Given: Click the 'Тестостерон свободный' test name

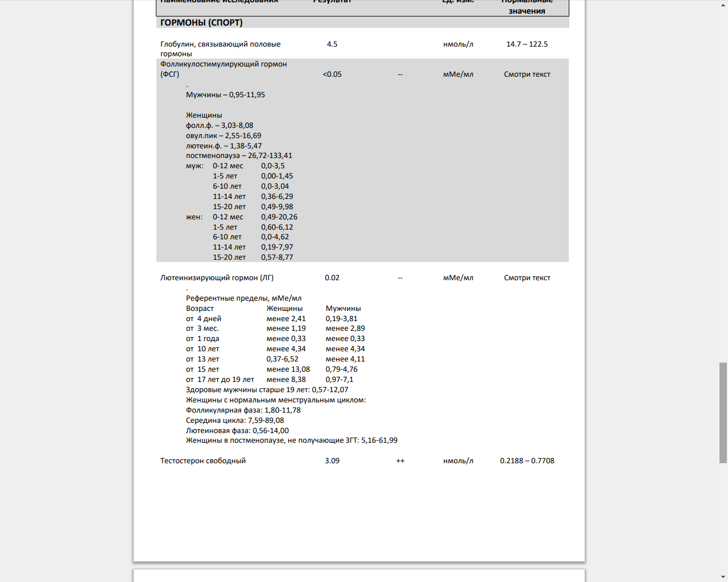Looking at the screenshot, I should click(x=203, y=461).
